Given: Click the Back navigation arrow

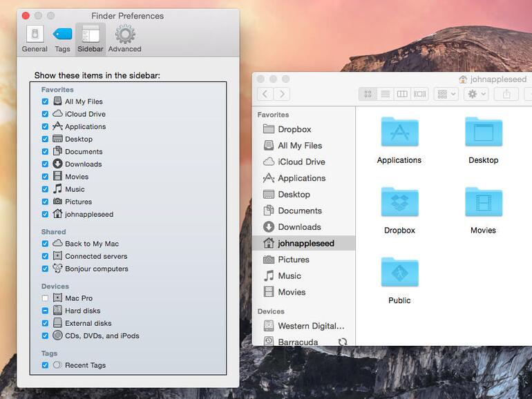Looking at the screenshot, I should click(x=265, y=94).
